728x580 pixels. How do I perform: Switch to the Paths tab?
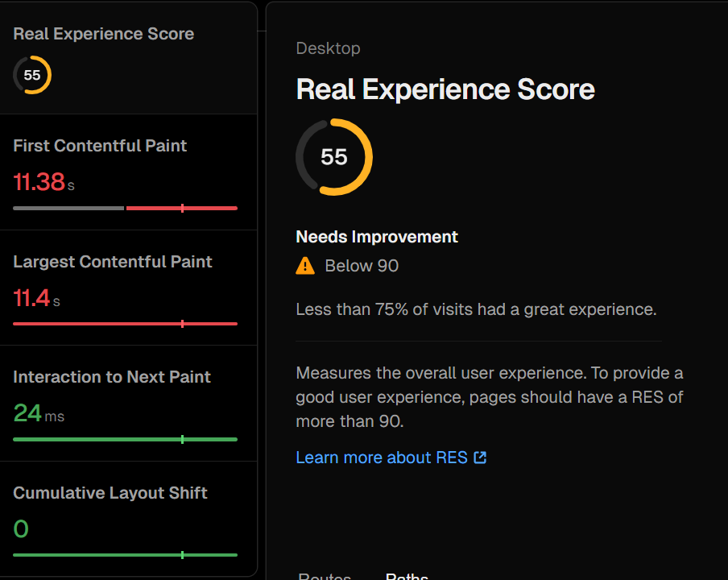pyautogui.click(x=407, y=575)
